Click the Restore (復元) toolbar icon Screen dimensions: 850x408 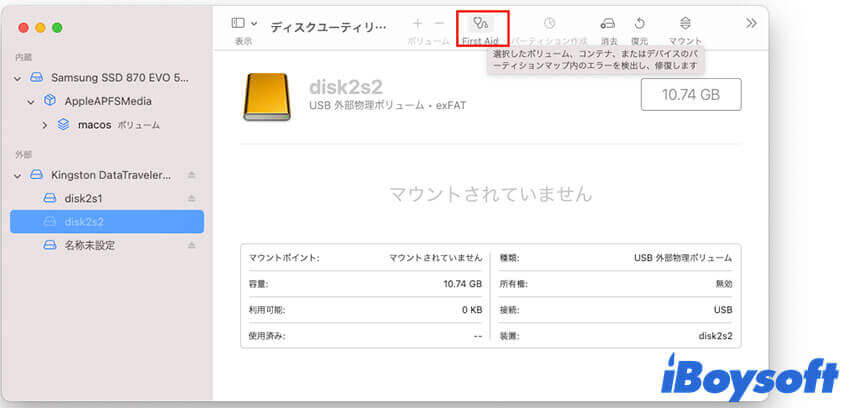click(640, 23)
